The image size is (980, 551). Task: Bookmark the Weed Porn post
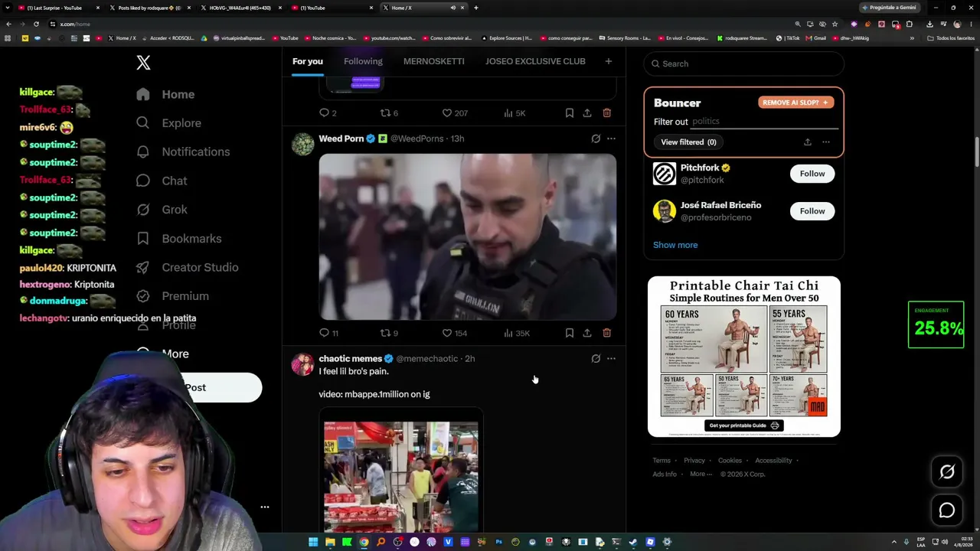coord(570,333)
